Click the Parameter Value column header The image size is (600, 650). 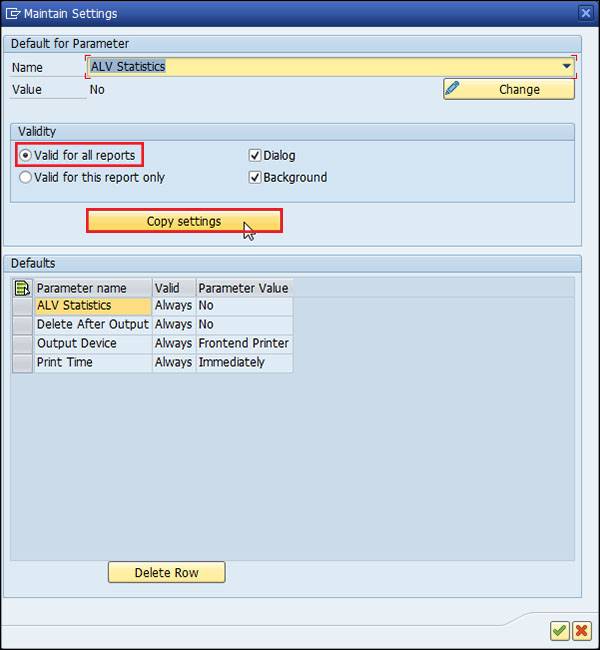tap(244, 288)
